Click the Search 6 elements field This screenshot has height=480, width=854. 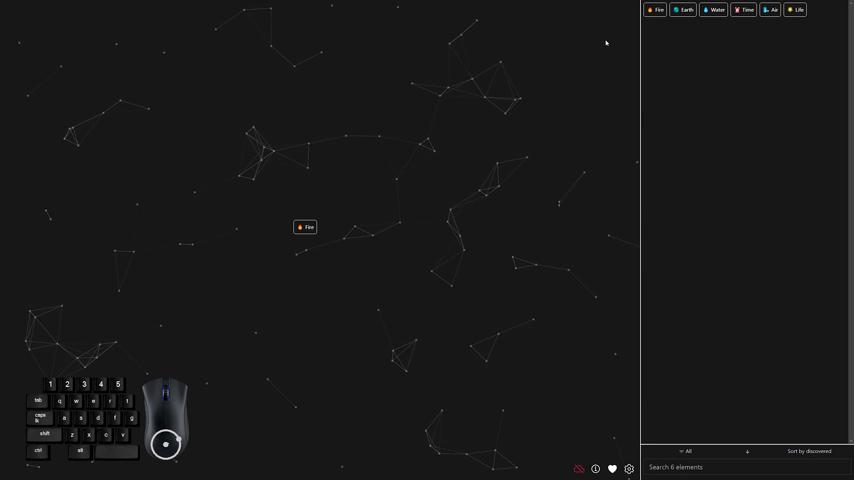pyautogui.click(x=746, y=467)
